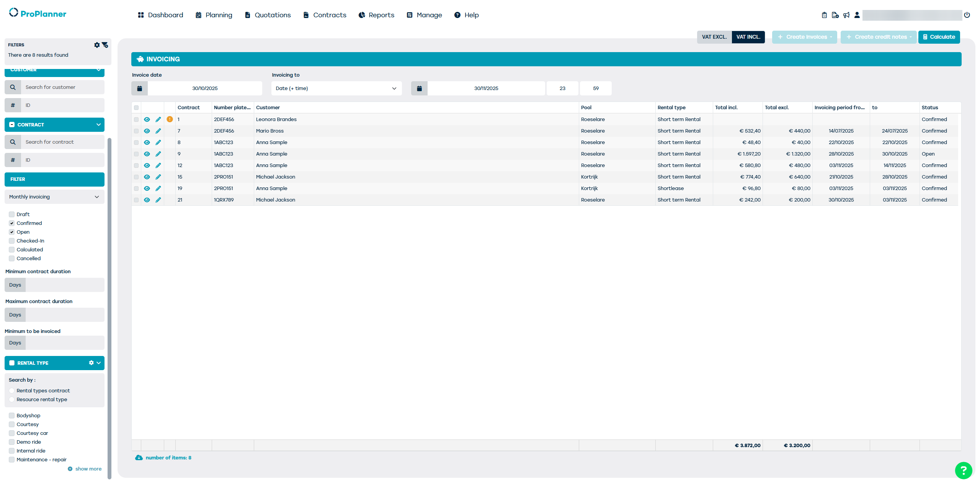Click the edit pencil for contract 15
Viewport: 980px width, 487px height.
tap(158, 177)
